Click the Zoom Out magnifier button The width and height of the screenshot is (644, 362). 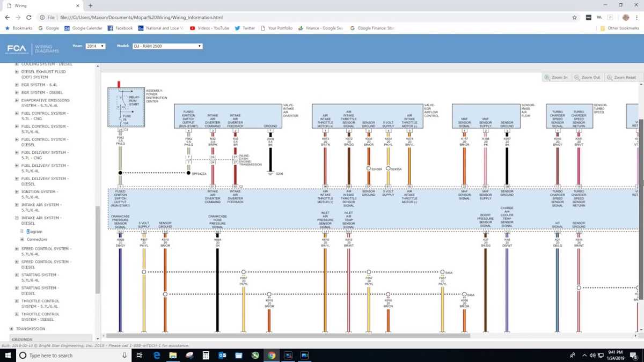coord(587,77)
